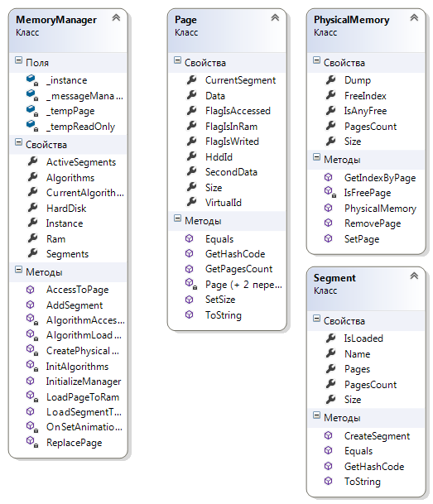Click the _instance private field icon
The height and width of the screenshot is (504, 433).
pos(31,80)
